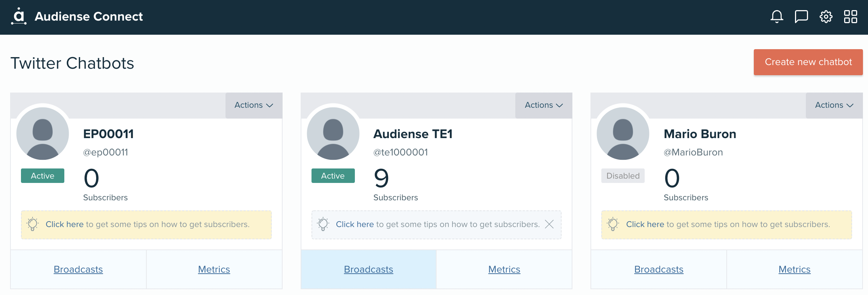Click the @ep00011 handle

[x=106, y=152]
